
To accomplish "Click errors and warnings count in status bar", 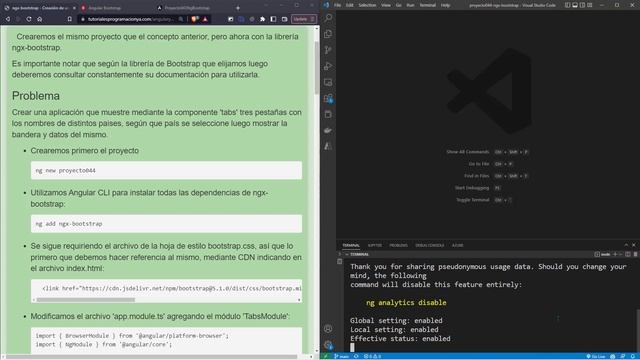I will point(372,356).
